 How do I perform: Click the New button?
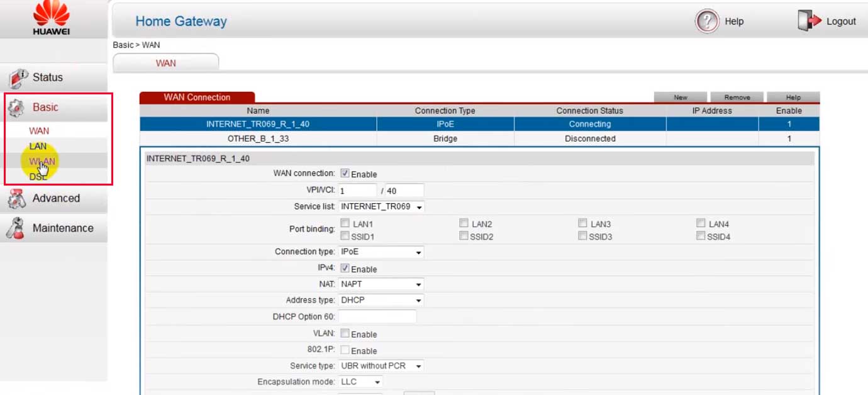681,97
